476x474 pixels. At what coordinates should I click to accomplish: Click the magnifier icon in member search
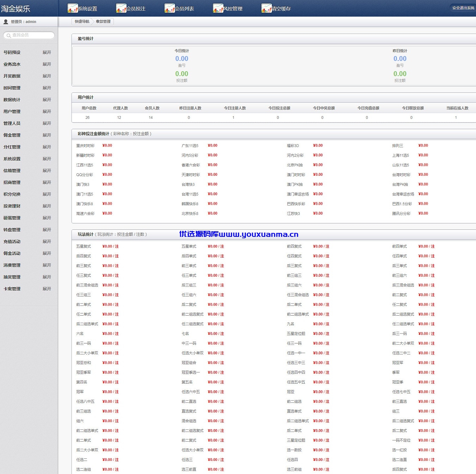(x=9, y=35)
